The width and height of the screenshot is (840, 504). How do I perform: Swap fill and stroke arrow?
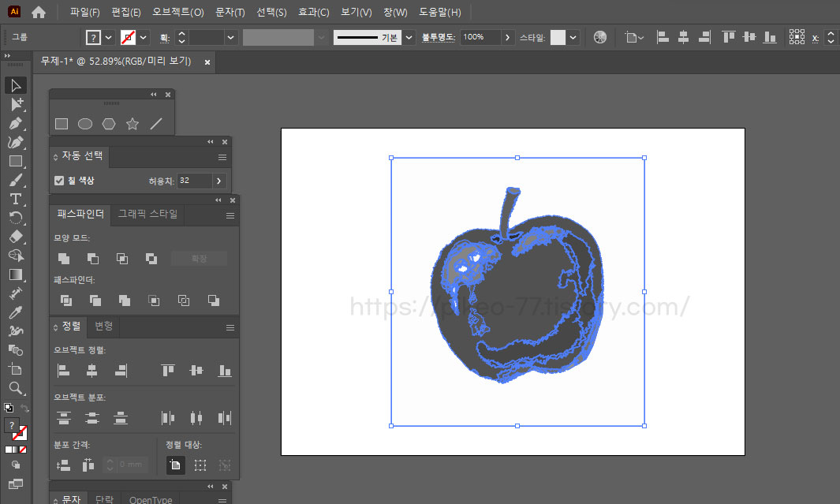pos(24,408)
